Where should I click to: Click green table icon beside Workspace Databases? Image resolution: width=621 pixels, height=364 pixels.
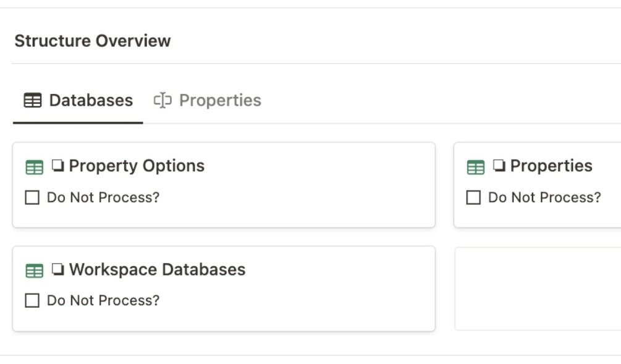pos(35,271)
